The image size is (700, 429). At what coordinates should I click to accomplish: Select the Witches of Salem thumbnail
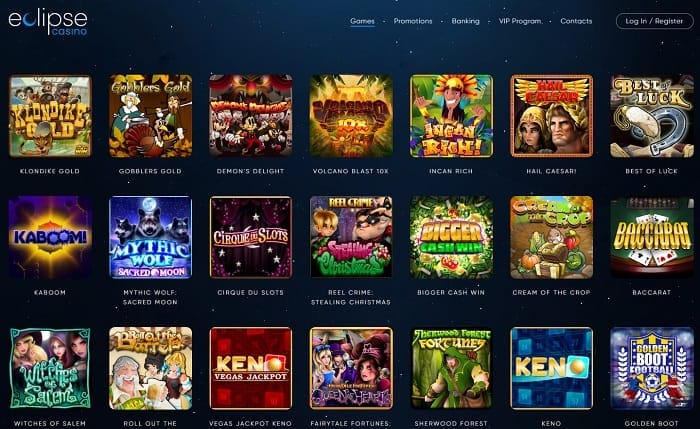50,368
